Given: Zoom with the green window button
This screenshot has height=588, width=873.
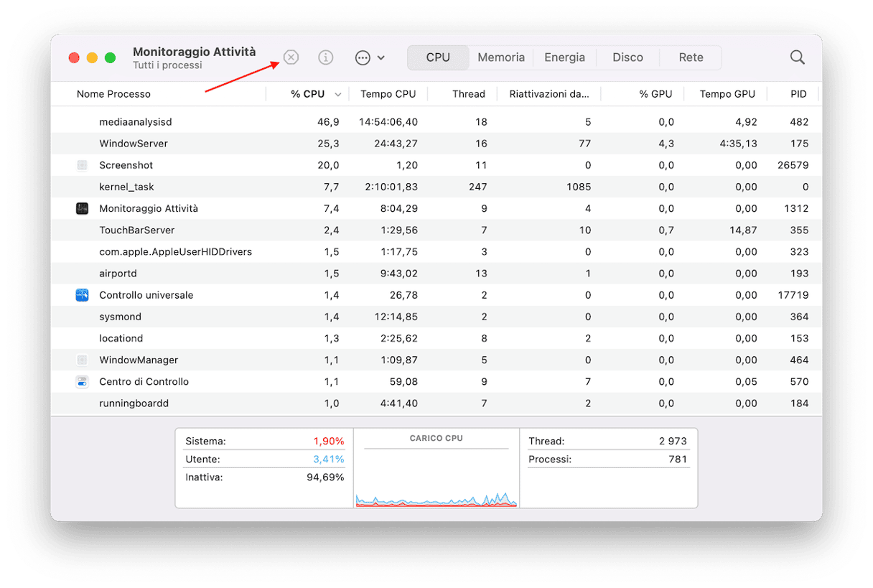Looking at the screenshot, I should [110, 57].
